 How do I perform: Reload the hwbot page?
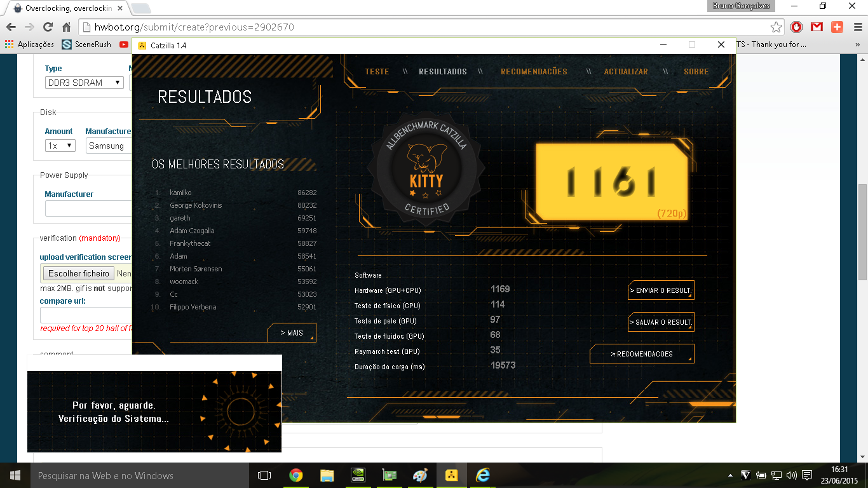pyautogui.click(x=48, y=27)
